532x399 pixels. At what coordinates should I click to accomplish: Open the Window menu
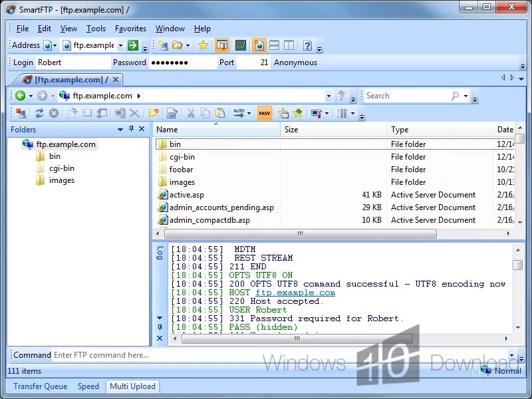[x=170, y=29]
